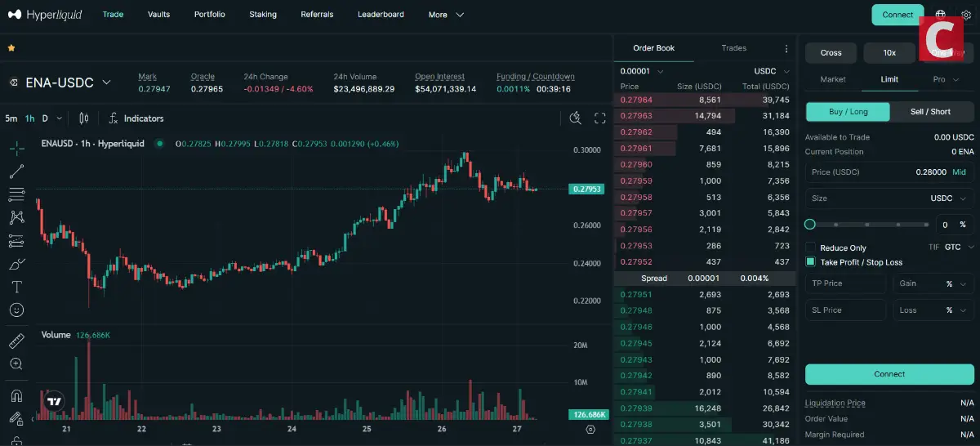Click the 10x leverage button
The image size is (980, 446).
pyautogui.click(x=889, y=53)
